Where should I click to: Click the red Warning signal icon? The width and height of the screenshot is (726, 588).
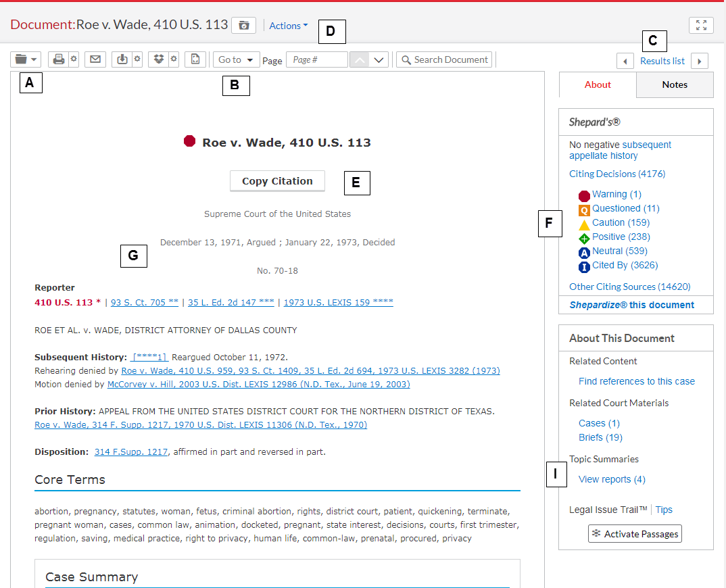pos(584,196)
